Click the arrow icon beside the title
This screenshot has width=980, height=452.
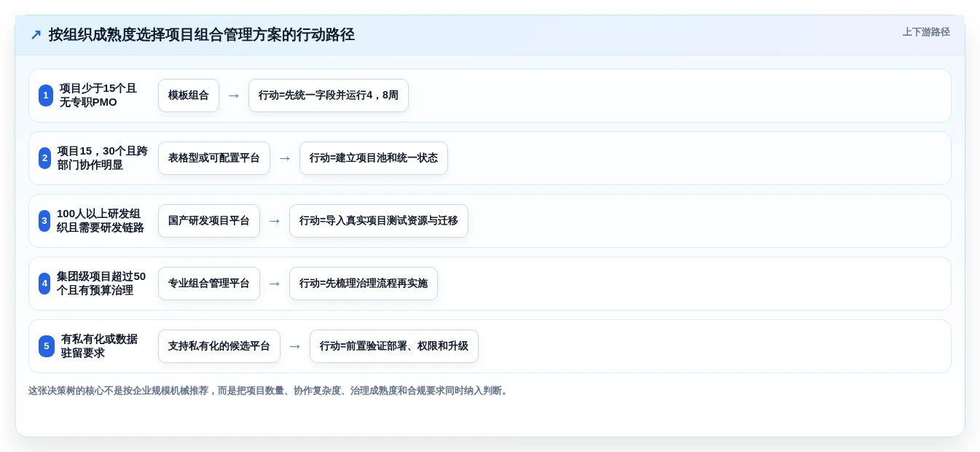[36, 35]
